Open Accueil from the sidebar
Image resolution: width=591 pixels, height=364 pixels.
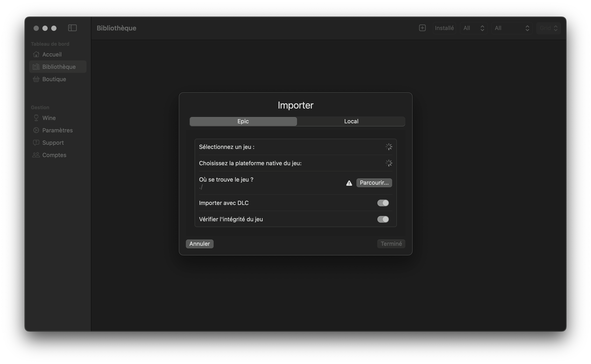(58, 54)
